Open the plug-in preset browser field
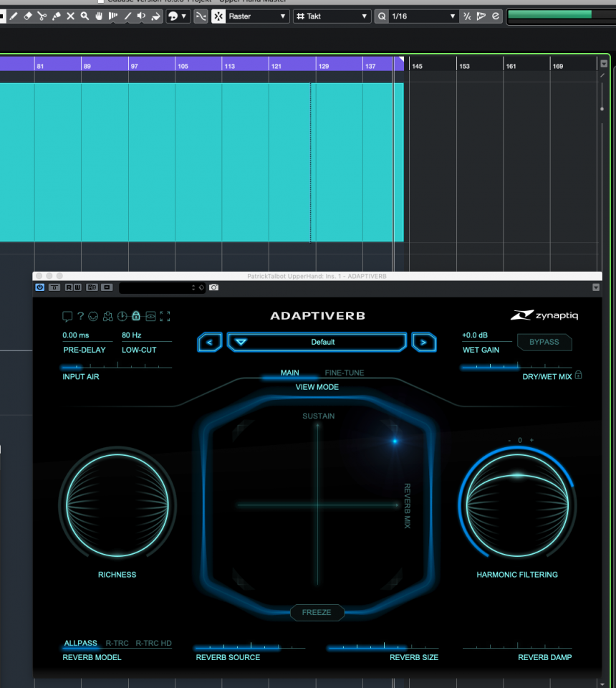Screen dimensions: 616x688 coord(154,288)
